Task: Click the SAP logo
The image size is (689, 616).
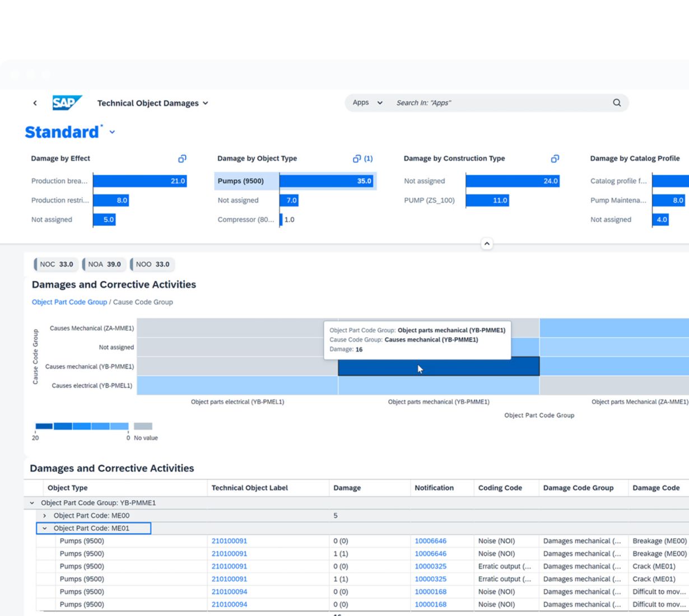Action: pyautogui.click(x=67, y=103)
